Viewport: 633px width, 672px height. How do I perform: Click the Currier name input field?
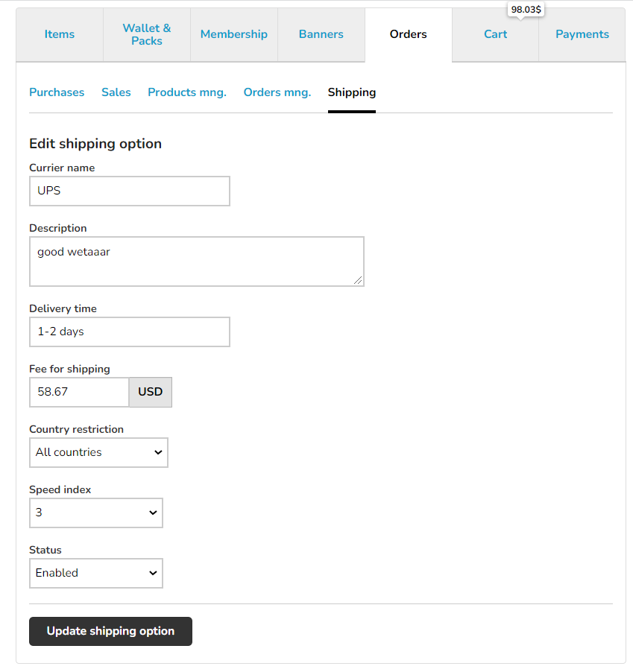(130, 191)
